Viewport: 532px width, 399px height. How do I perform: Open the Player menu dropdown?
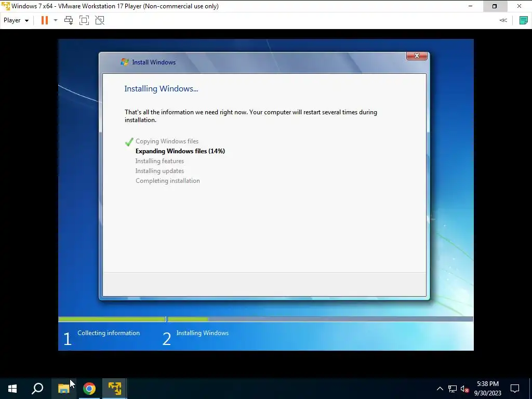click(16, 20)
